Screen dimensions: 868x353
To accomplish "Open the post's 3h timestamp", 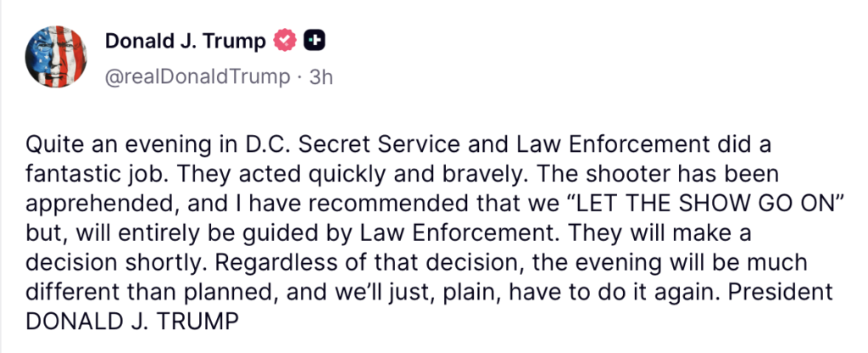I will [321, 76].
